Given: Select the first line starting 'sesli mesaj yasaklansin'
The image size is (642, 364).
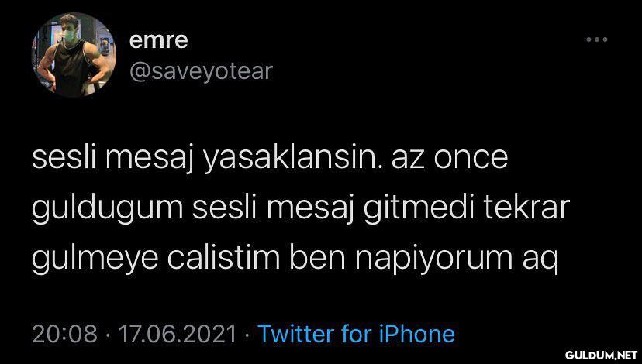Looking at the screenshot, I should (x=270, y=160).
